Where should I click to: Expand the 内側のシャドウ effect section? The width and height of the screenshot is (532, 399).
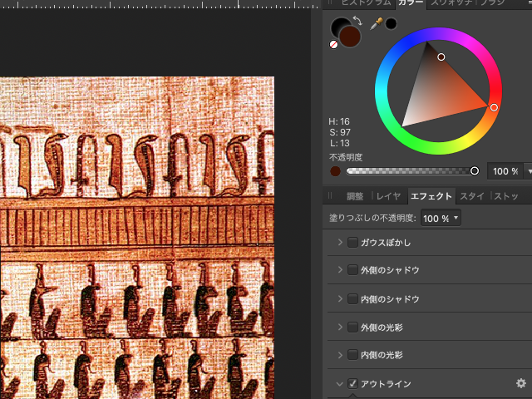[340, 298]
